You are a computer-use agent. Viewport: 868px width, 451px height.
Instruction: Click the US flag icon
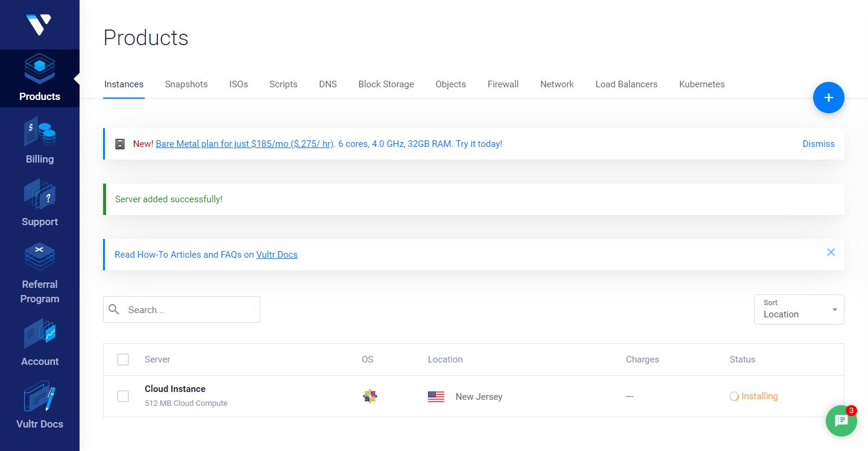[x=436, y=397]
